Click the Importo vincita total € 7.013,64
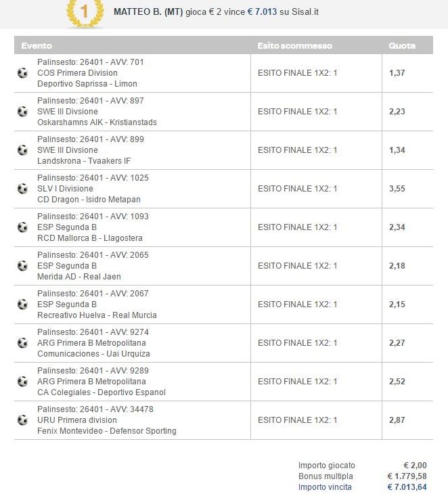The height and width of the screenshot is (496, 448). (407, 487)
